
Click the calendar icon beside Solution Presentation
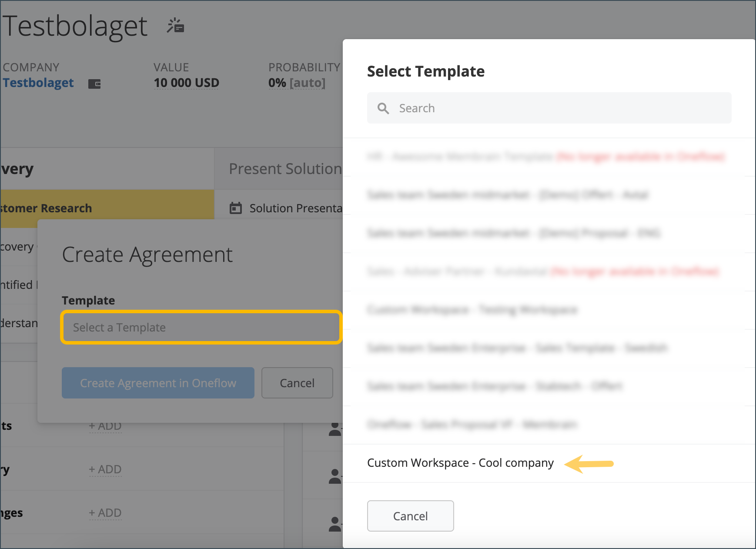(x=236, y=208)
